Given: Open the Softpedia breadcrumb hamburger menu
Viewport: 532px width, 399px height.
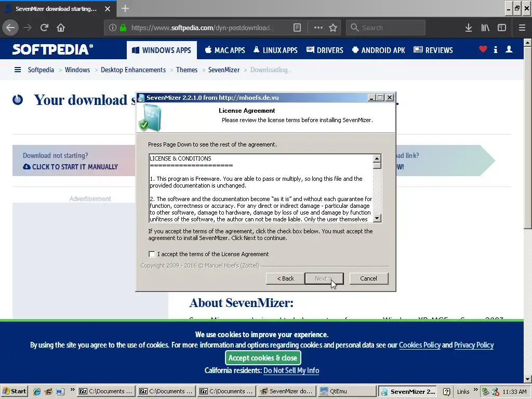Looking at the screenshot, I should point(18,70).
